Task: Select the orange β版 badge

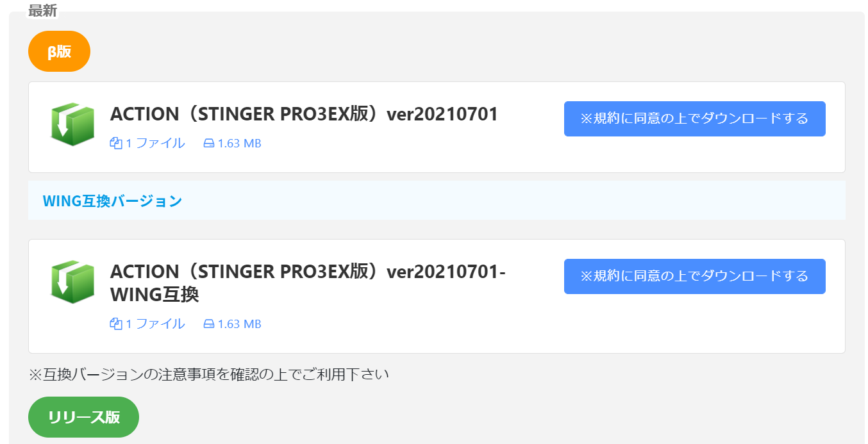Action: pos(59,51)
